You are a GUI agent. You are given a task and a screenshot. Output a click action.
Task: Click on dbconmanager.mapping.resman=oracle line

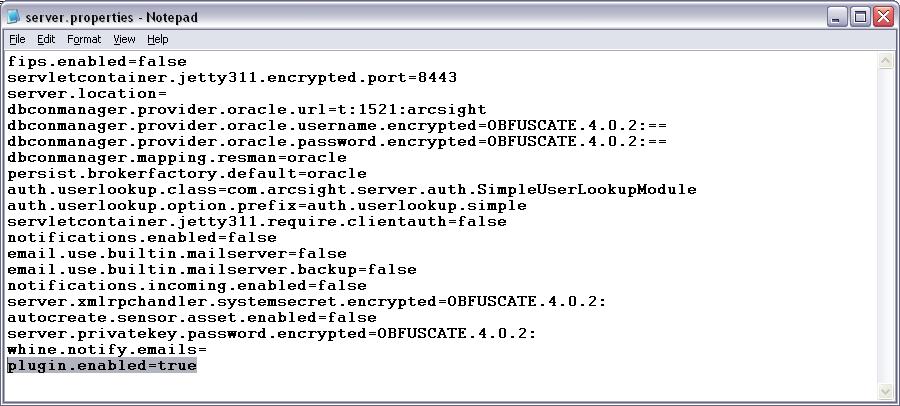coord(177,157)
